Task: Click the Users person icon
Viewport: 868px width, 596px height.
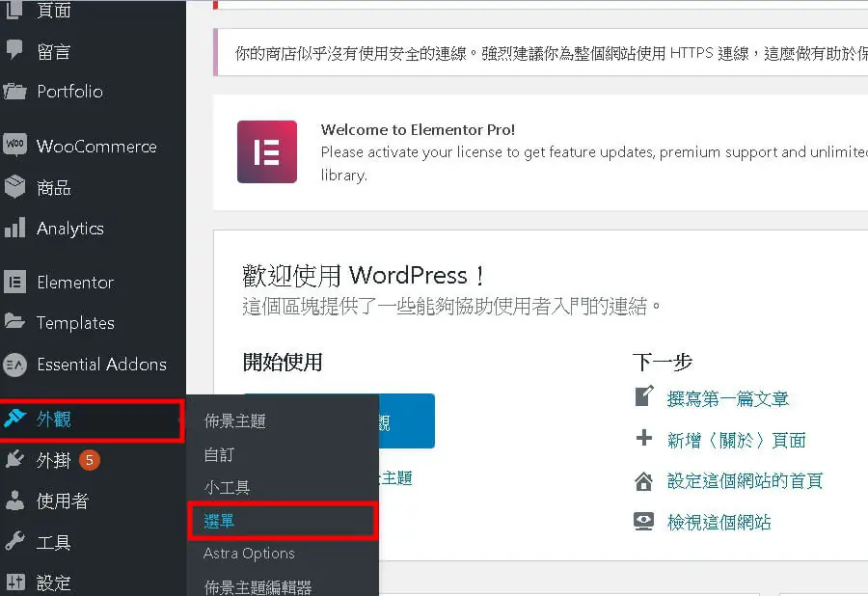Action: (x=14, y=501)
